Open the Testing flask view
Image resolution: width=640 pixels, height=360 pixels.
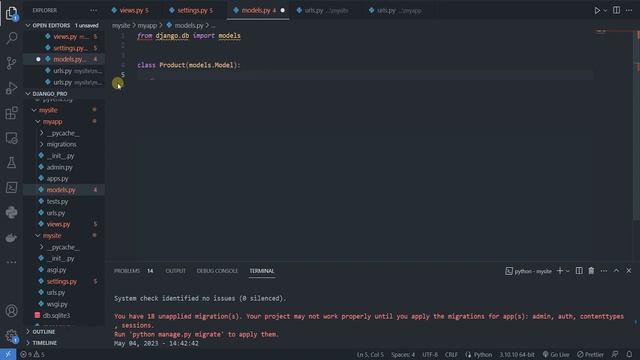point(11,162)
